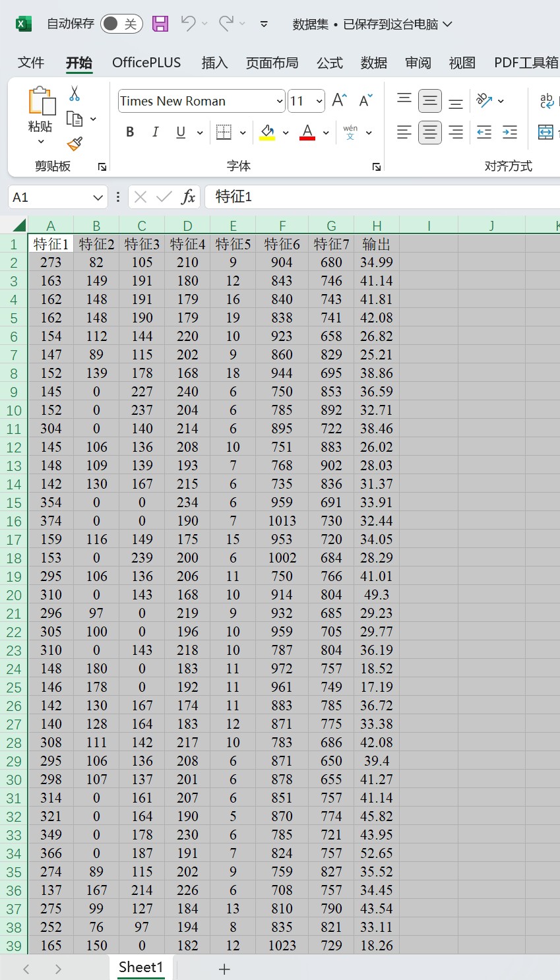Open the 数据 tab

coord(374,63)
